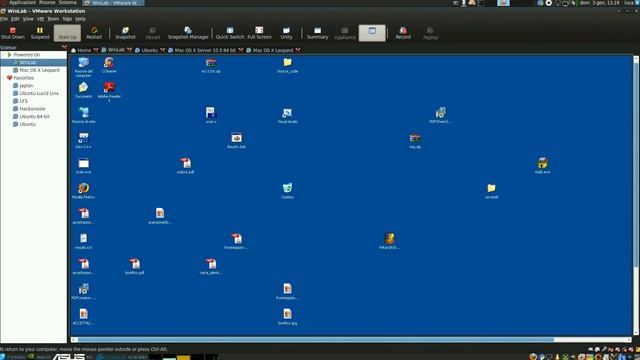Switch to Mac OS X Server 10.5 tab

coord(202,50)
